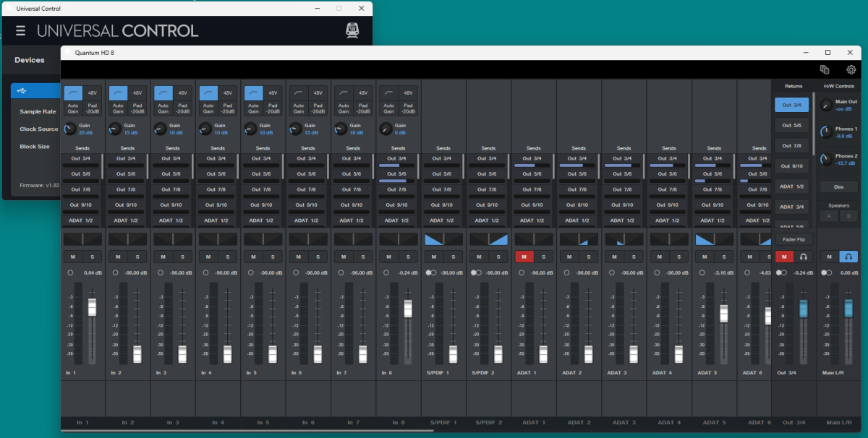Enable the high-pass filter on In 8
Viewport: 868px width, 438px height.
388,93
